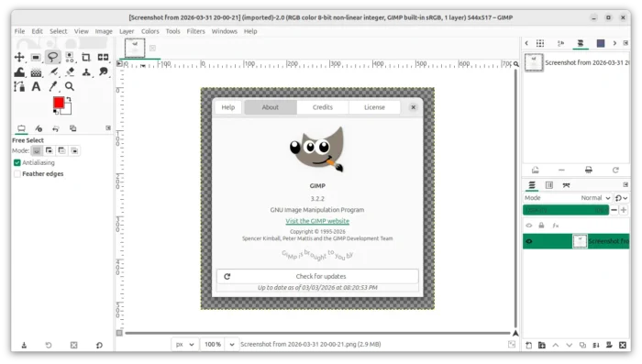
Task: Click the zoom 100% input field
Action: click(213, 345)
